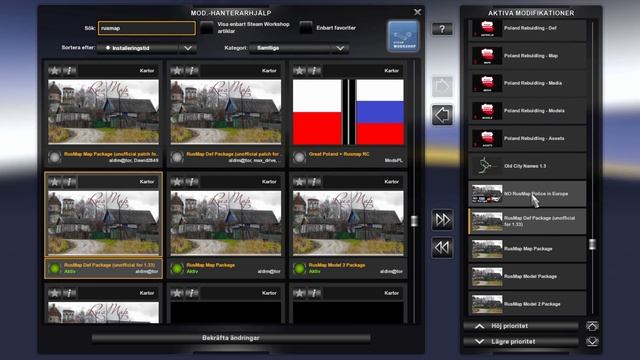Viewport: 640px width, 360px height.
Task: Star the RusMap Def Package unofficial patch card
Action: 177,71
